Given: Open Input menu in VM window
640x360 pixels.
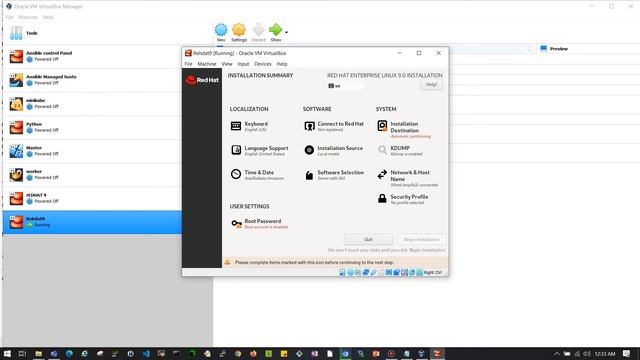Looking at the screenshot, I should point(243,64).
